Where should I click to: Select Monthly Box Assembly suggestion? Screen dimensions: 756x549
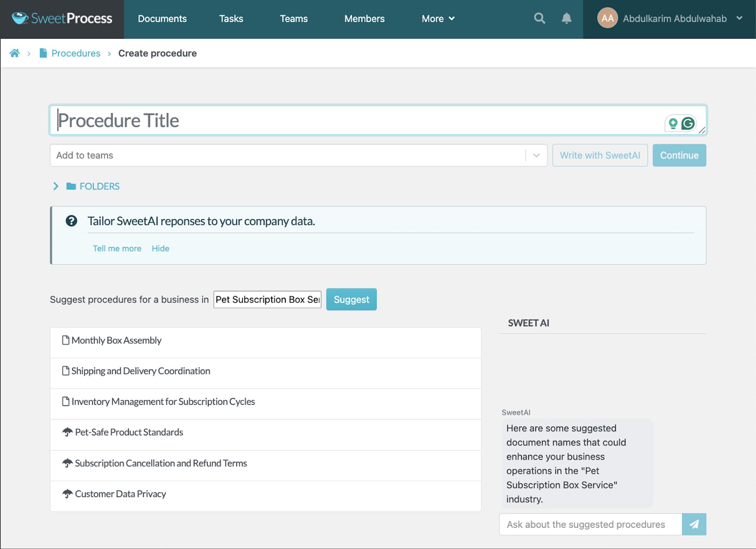265,343
